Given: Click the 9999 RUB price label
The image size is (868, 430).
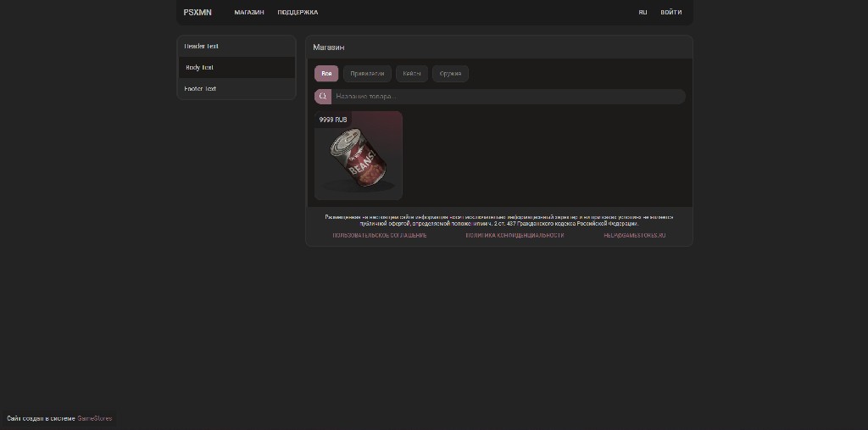Looking at the screenshot, I should pyautogui.click(x=333, y=120).
